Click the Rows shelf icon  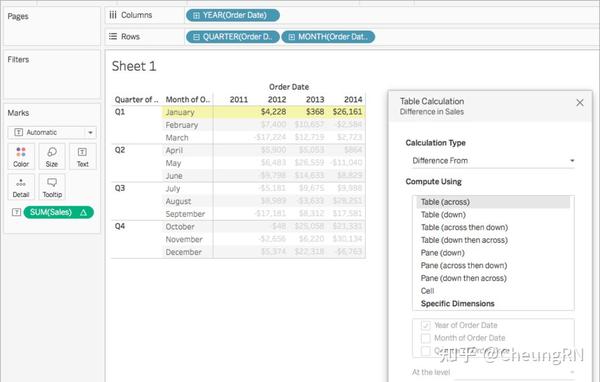tap(112, 36)
